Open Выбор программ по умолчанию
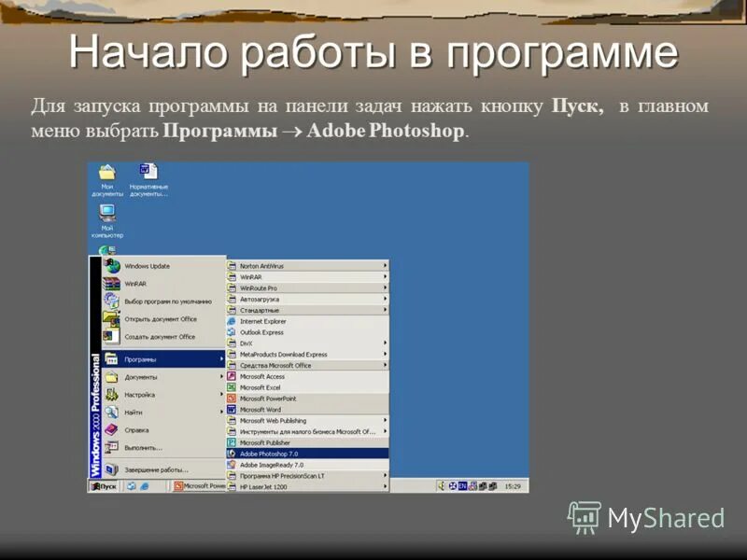The image size is (747, 560). point(164,301)
